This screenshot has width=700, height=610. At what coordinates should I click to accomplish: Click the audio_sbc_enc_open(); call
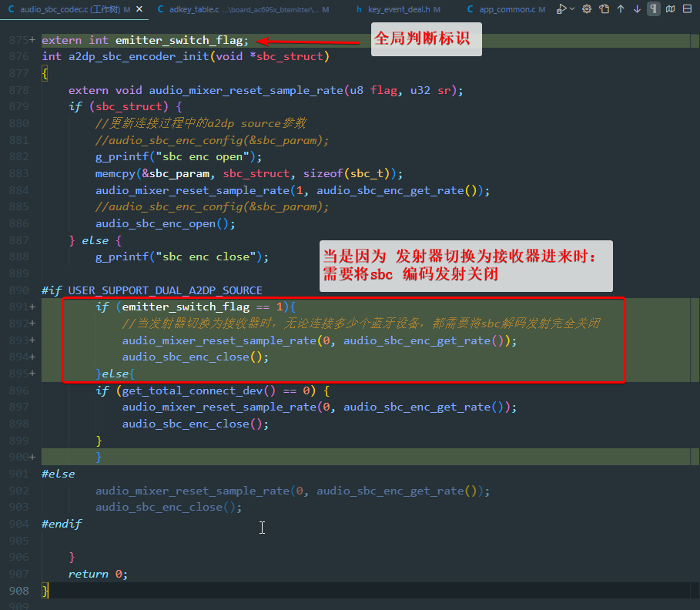click(x=165, y=223)
